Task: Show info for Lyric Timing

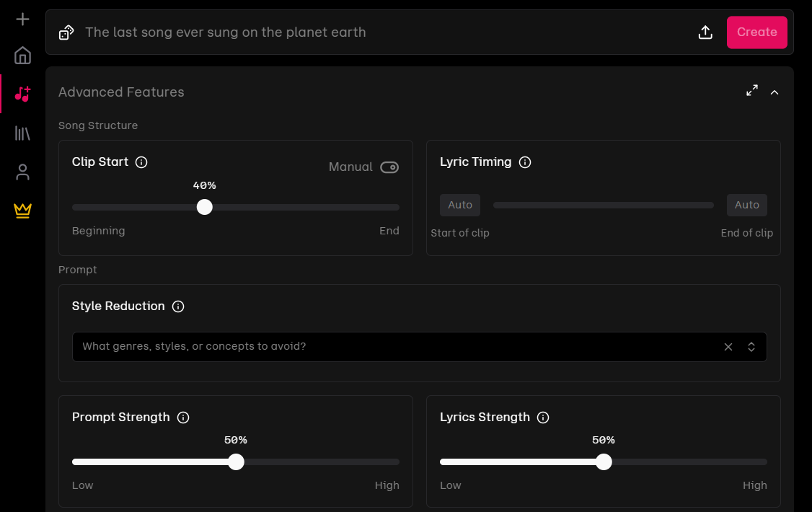Action: (x=524, y=162)
